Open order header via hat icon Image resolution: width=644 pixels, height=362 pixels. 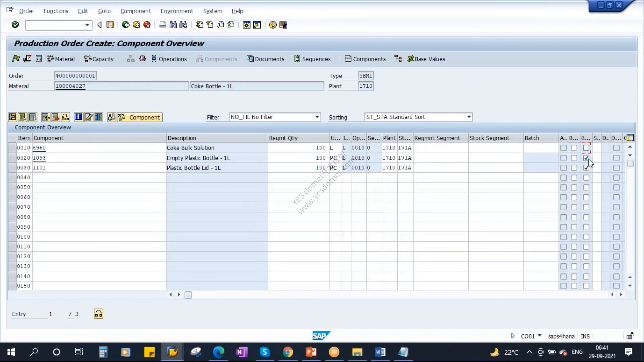[x=142, y=59]
